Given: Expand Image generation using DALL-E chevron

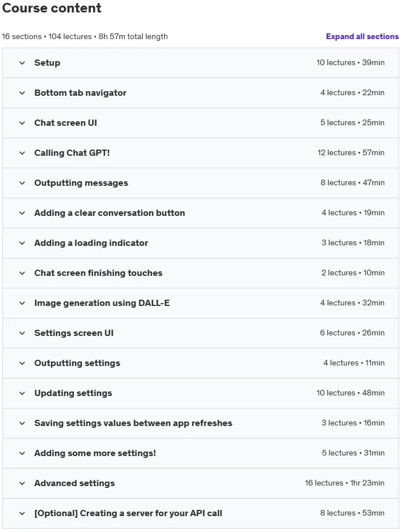Looking at the screenshot, I should [22, 303].
